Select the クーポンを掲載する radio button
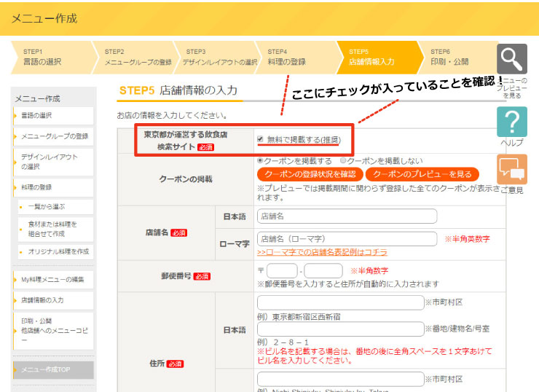The image size is (539, 392). point(260,160)
